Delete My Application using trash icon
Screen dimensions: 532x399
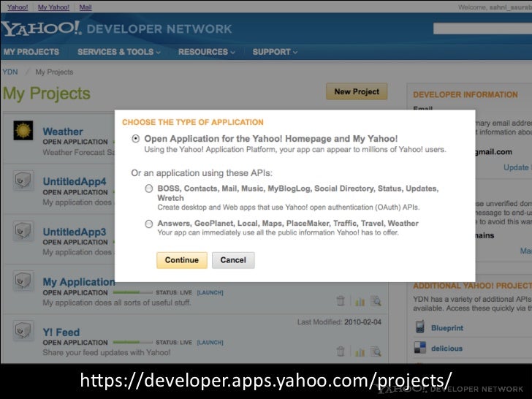[341, 300]
